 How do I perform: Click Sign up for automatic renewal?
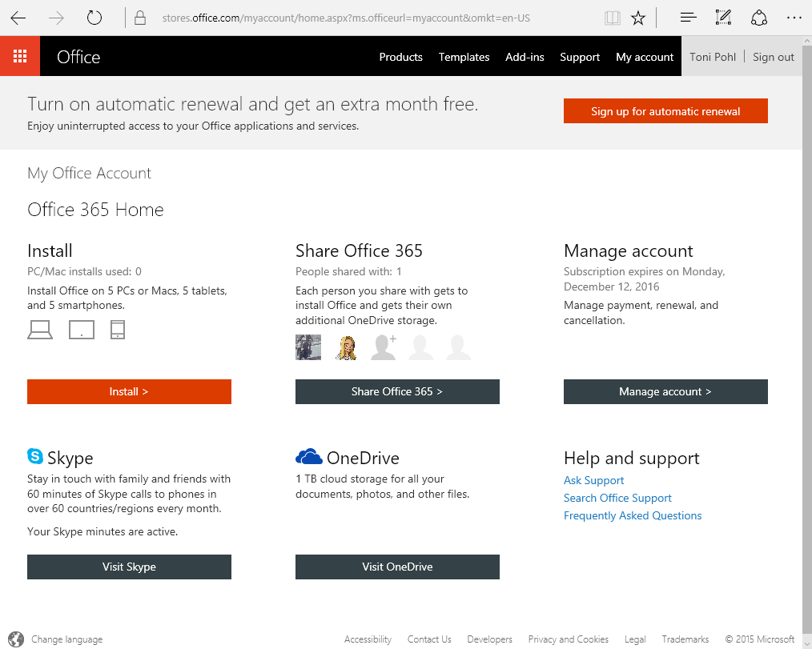point(665,111)
